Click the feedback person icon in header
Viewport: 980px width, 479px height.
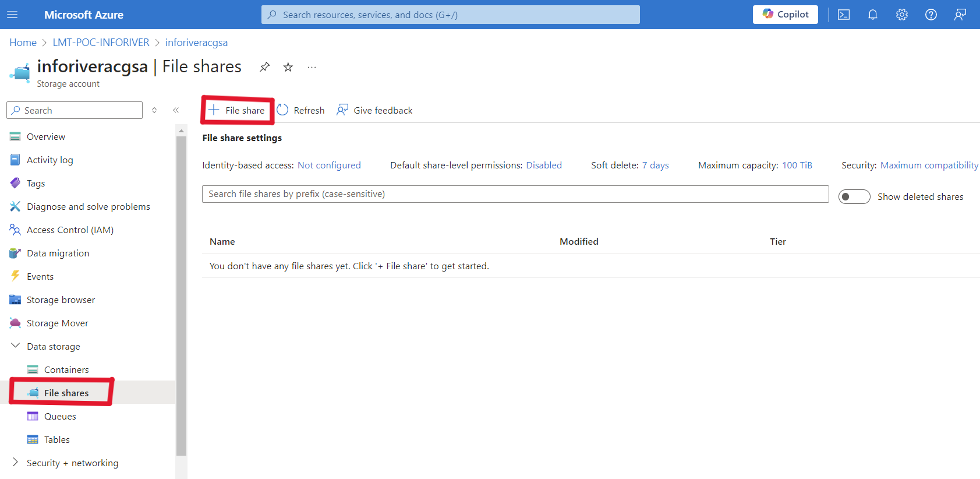click(960, 15)
